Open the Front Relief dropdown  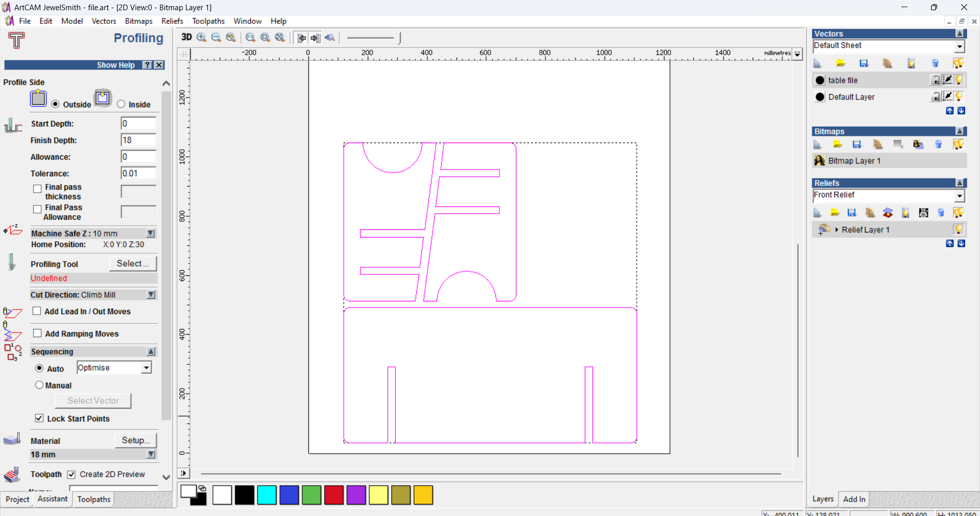[x=960, y=196]
